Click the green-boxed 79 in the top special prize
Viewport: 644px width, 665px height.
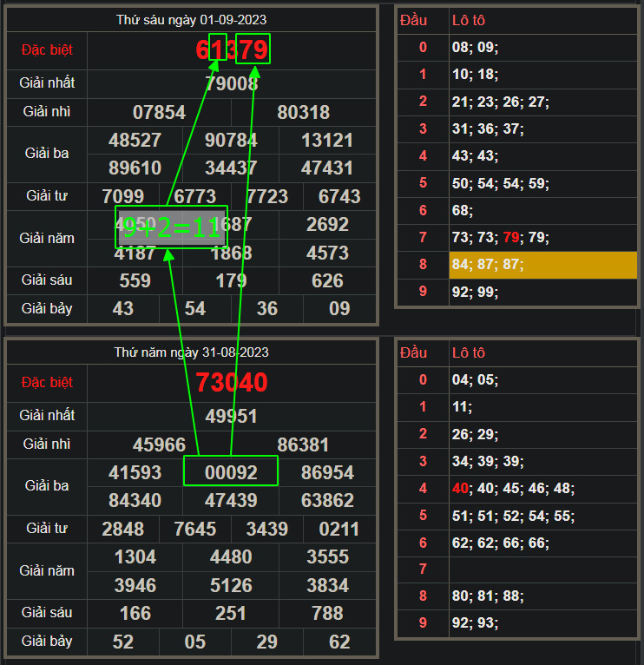(x=253, y=49)
